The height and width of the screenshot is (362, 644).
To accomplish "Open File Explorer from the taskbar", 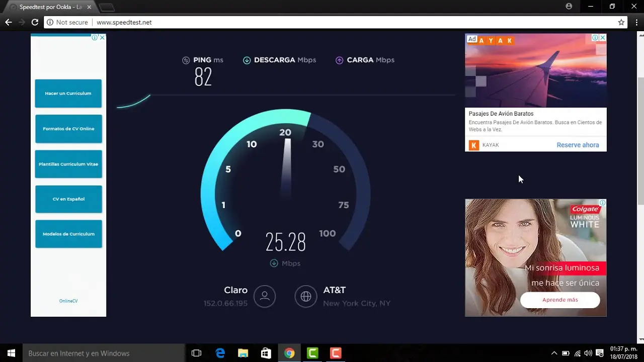I will pyautogui.click(x=243, y=353).
